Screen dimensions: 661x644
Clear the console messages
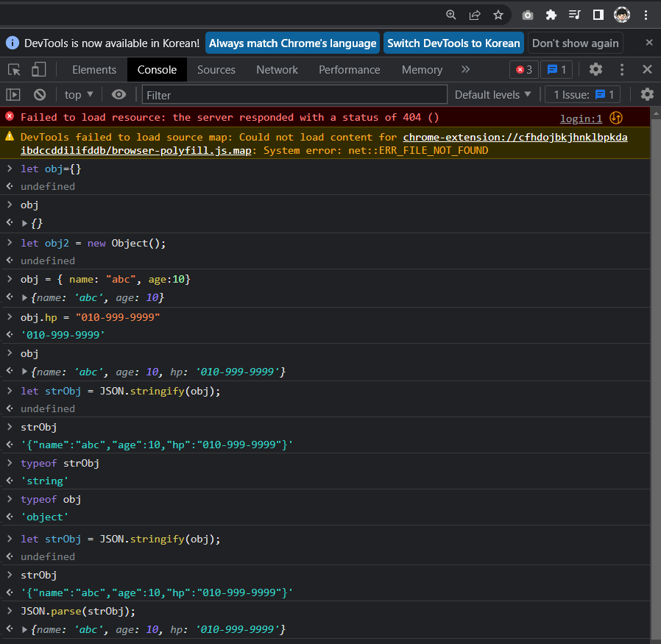tap(39, 94)
